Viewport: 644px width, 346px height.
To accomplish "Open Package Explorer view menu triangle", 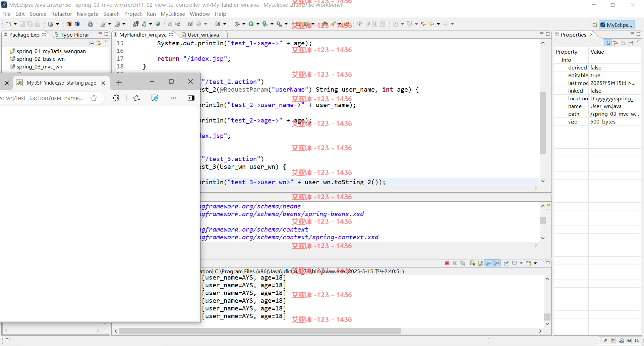I will click(x=106, y=42).
